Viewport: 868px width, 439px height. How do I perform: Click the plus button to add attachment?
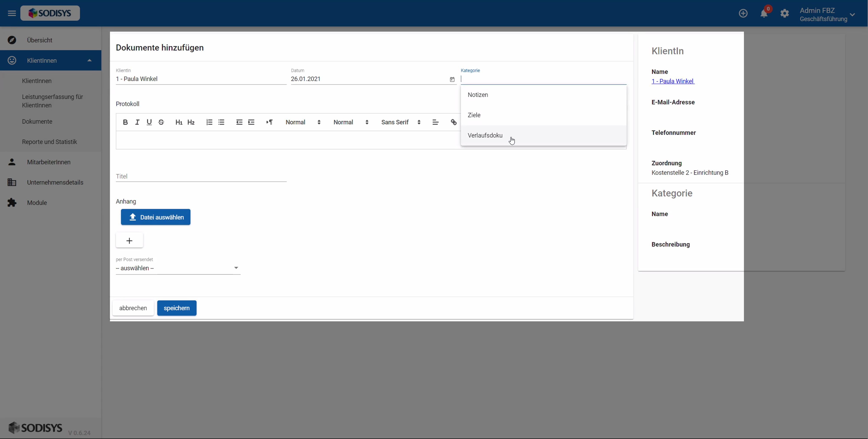coord(129,240)
